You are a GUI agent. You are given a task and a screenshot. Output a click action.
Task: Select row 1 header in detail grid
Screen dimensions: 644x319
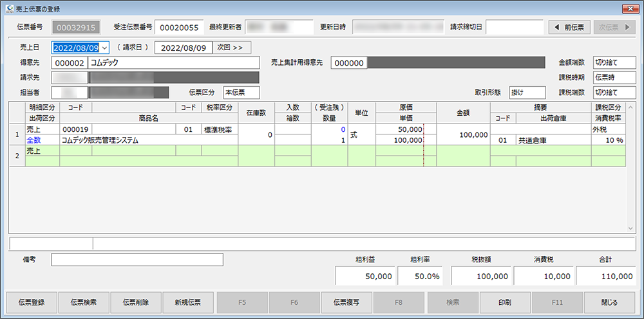pos(17,134)
